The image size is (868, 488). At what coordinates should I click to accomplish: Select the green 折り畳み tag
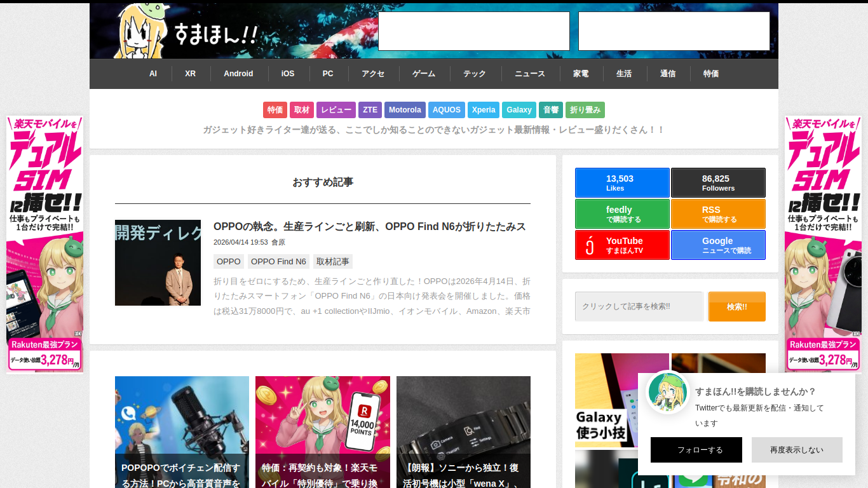pyautogui.click(x=585, y=110)
